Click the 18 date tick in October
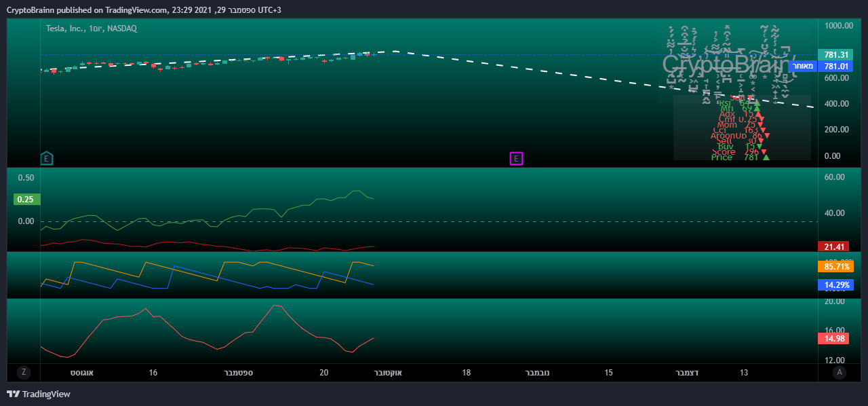The height and width of the screenshot is (406, 868). (x=466, y=373)
